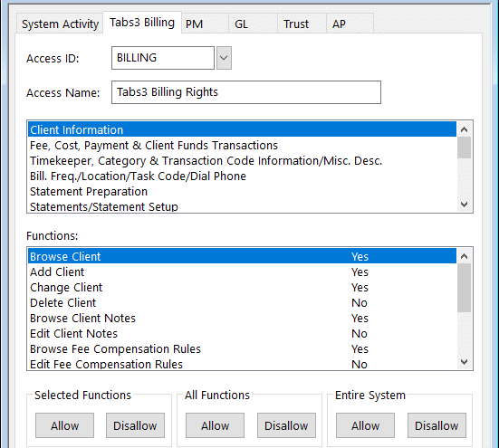Select the Tabs3 Billing tab
The height and width of the screenshot is (448, 499).
coord(142,23)
